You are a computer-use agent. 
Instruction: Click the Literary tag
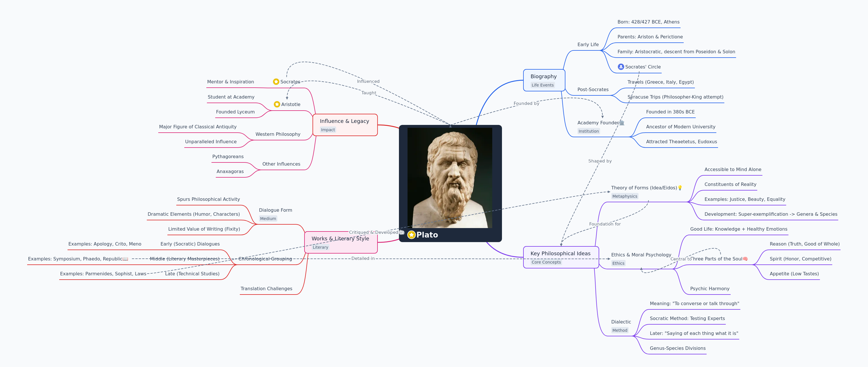pyautogui.click(x=321, y=247)
